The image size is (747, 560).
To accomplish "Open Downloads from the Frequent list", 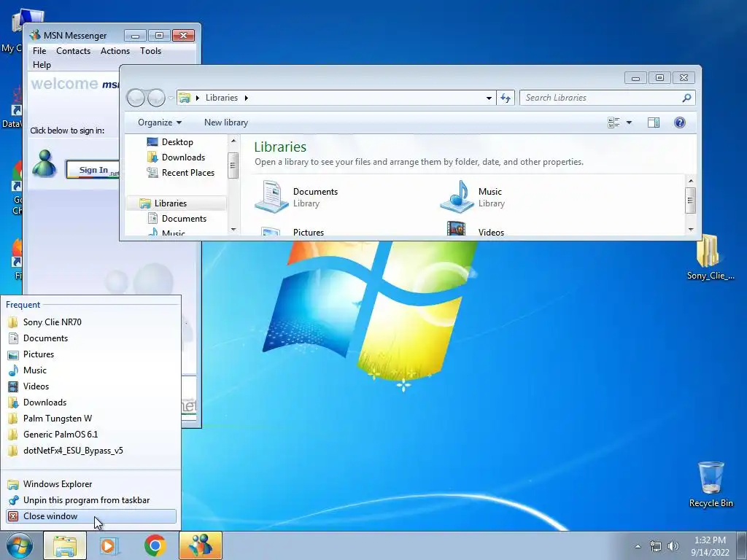I will pos(91,402).
